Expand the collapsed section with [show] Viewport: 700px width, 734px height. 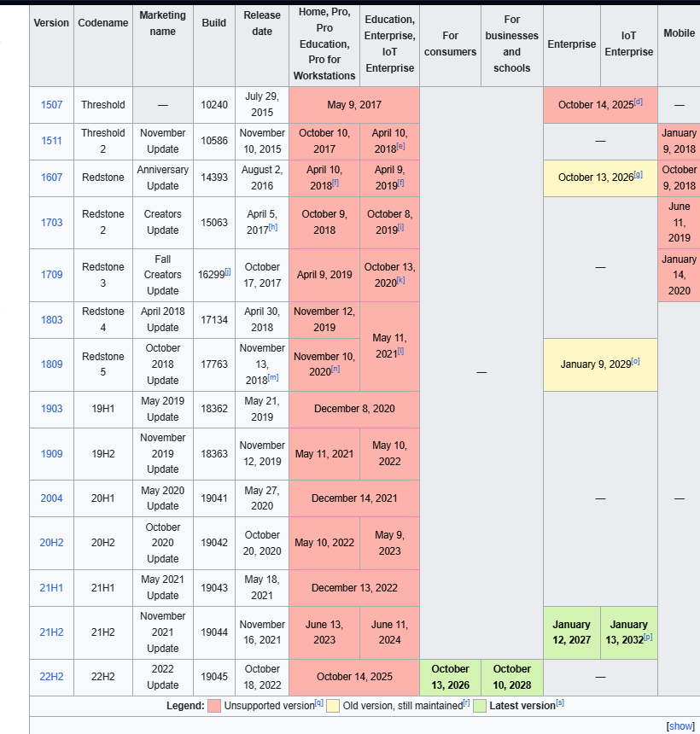680,726
